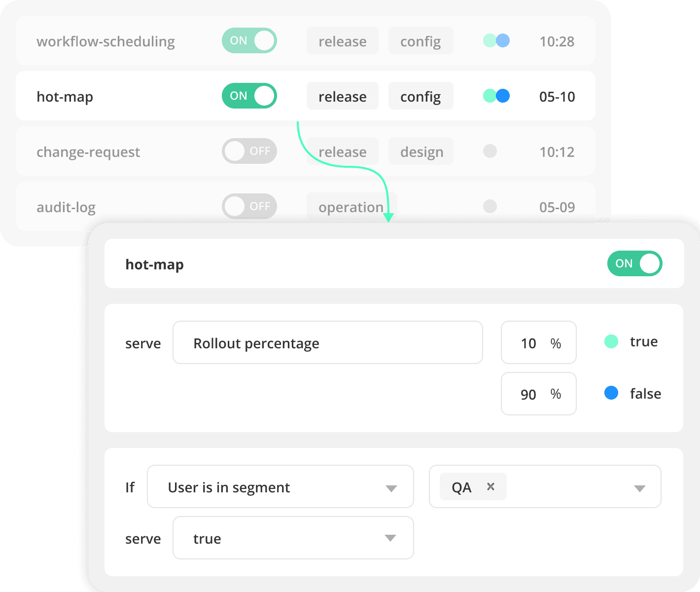Open the workflow-scheduling flag row
700x592 pixels.
pyautogui.click(x=105, y=41)
